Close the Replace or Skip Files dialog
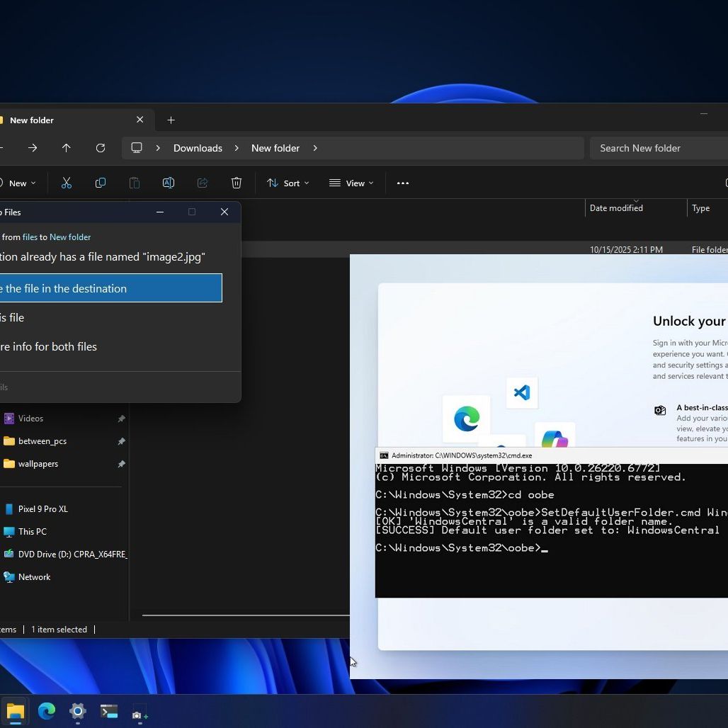The image size is (728, 728). pyautogui.click(x=224, y=212)
